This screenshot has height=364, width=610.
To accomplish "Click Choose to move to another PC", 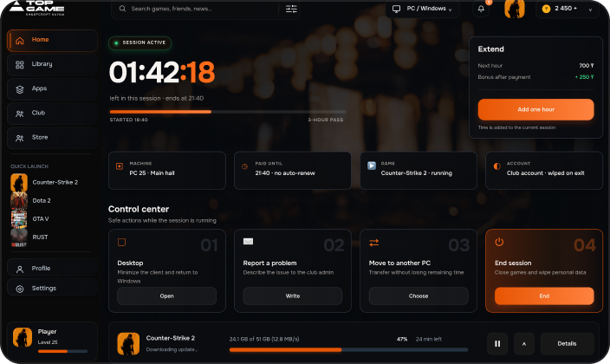I will (419, 296).
